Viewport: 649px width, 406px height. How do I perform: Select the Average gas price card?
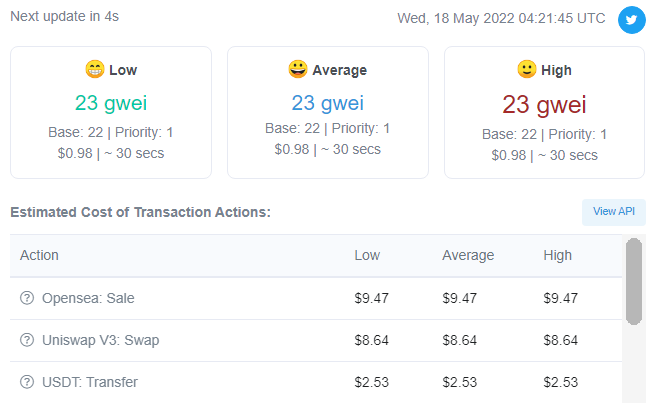[328, 113]
